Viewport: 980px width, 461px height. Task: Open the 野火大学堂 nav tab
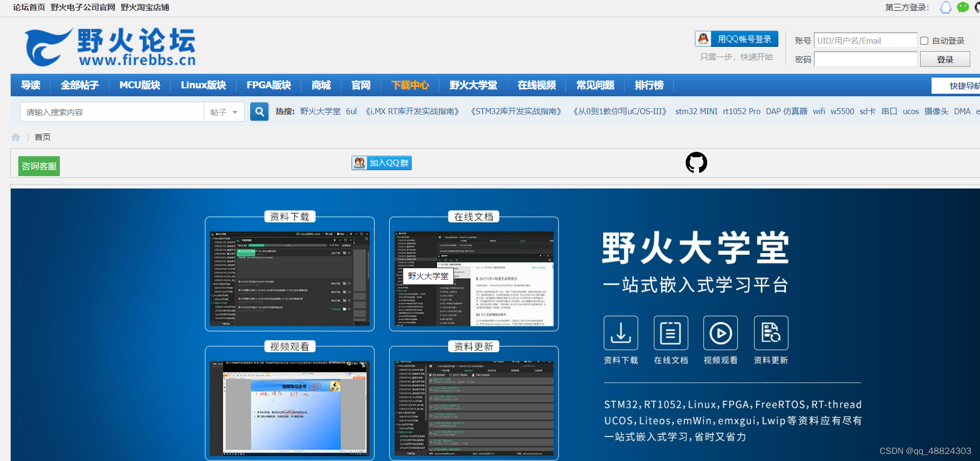coord(473,85)
